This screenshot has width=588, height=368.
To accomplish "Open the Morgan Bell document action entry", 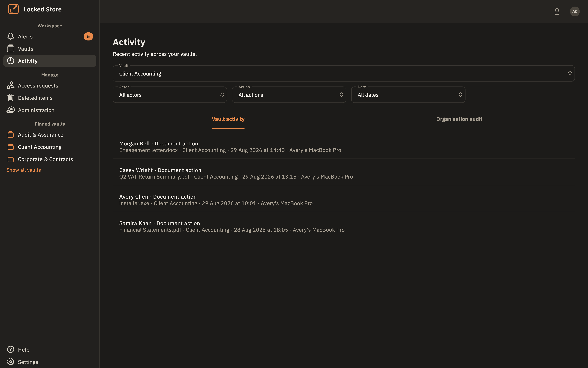I will click(x=344, y=147).
